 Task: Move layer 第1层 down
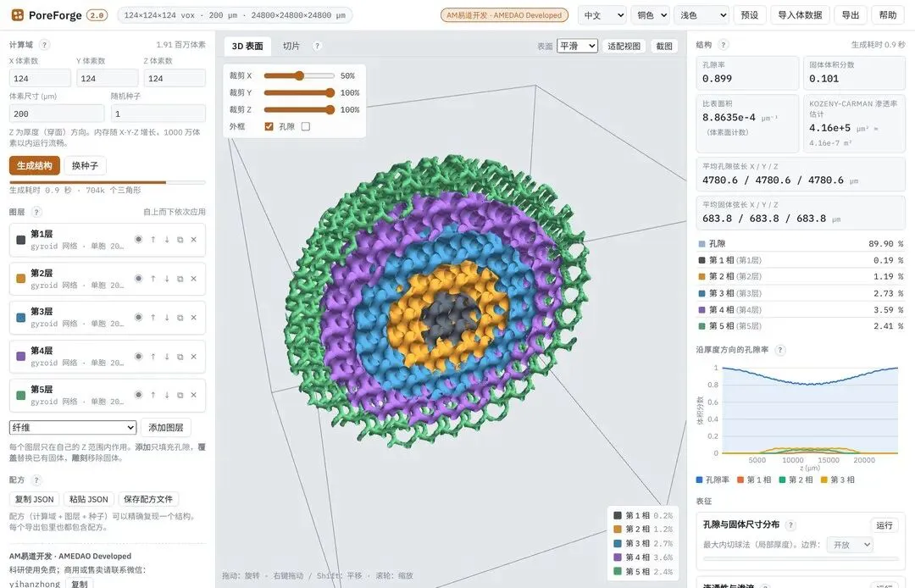pyautogui.click(x=167, y=240)
